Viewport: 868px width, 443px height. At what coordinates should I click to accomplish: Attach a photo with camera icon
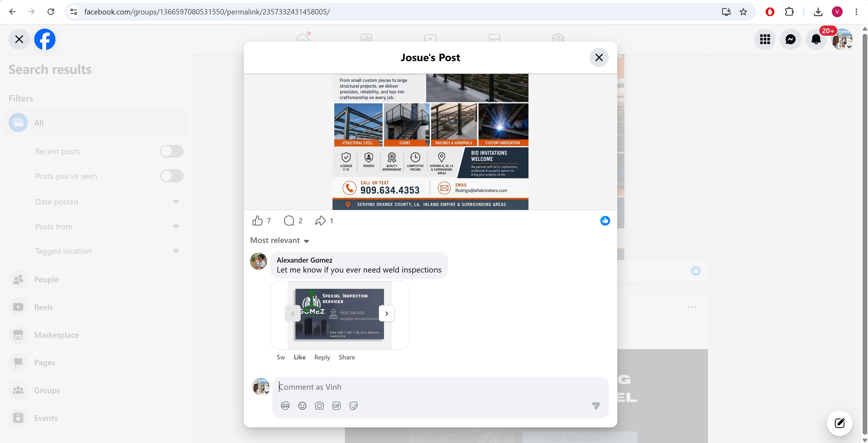tap(319, 406)
